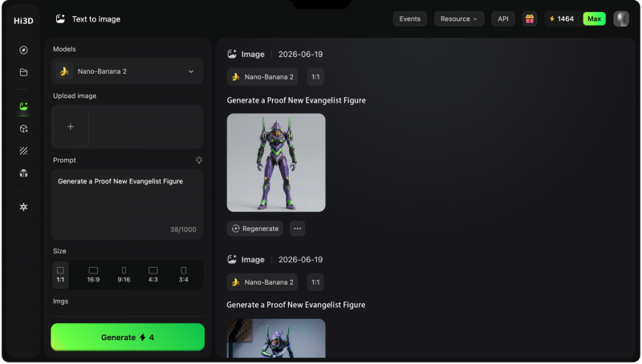Click the image icon beside Text to image title
This screenshot has height=364, width=642.
pos(61,18)
